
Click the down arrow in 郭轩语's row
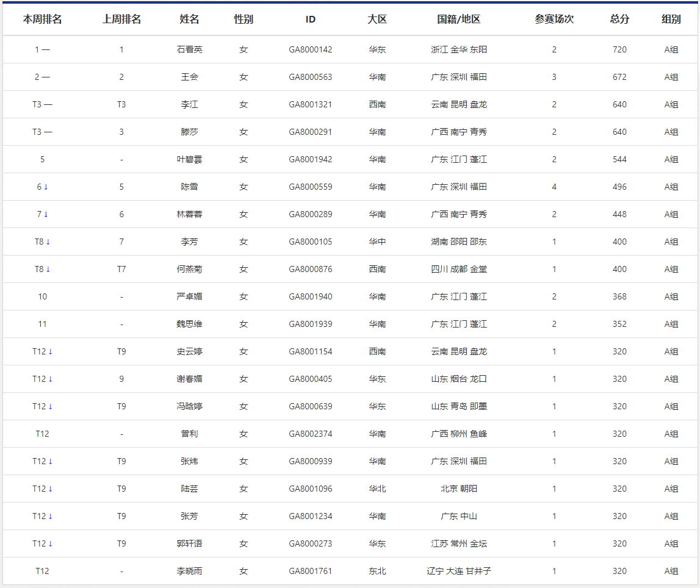(x=51, y=543)
